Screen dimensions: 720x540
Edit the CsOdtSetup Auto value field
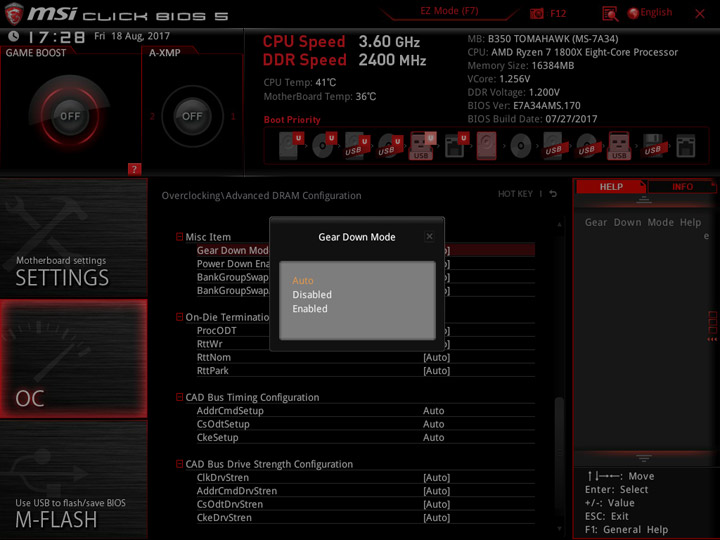(x=433, y=424)
